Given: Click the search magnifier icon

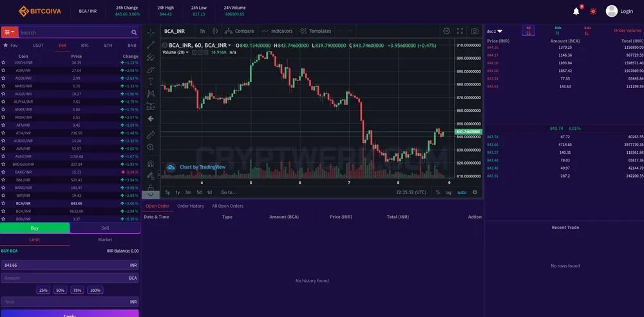Looking at the screenshot, I should (x=134, y=32).
